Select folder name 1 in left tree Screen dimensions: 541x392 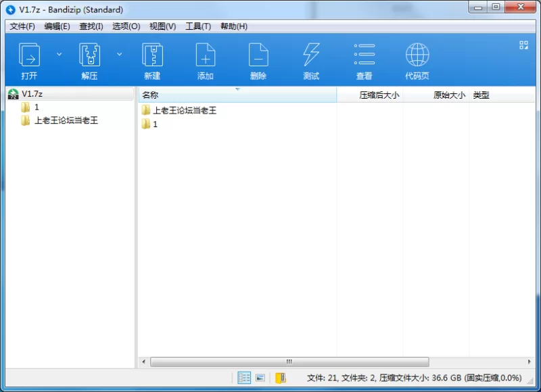click(37, 107)
